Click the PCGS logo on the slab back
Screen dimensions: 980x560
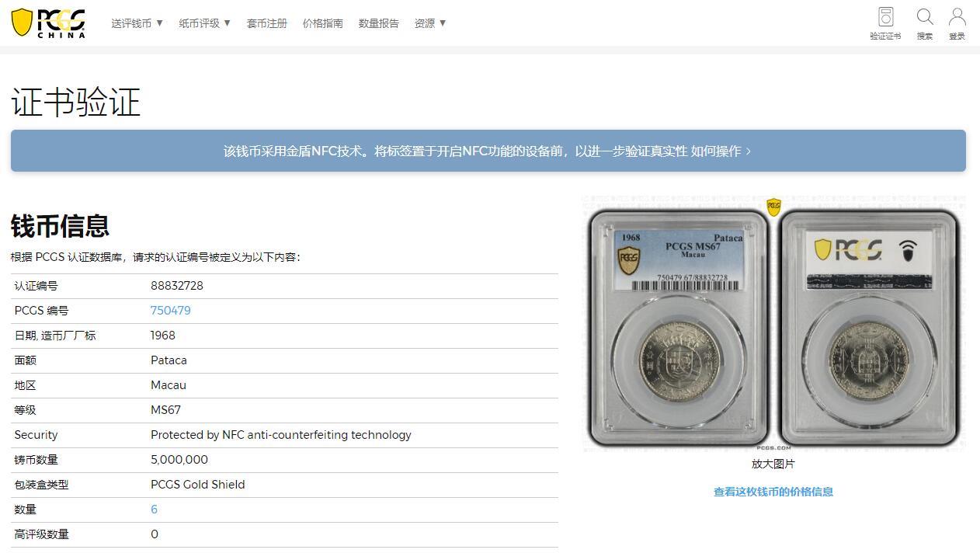coord(848,249)
